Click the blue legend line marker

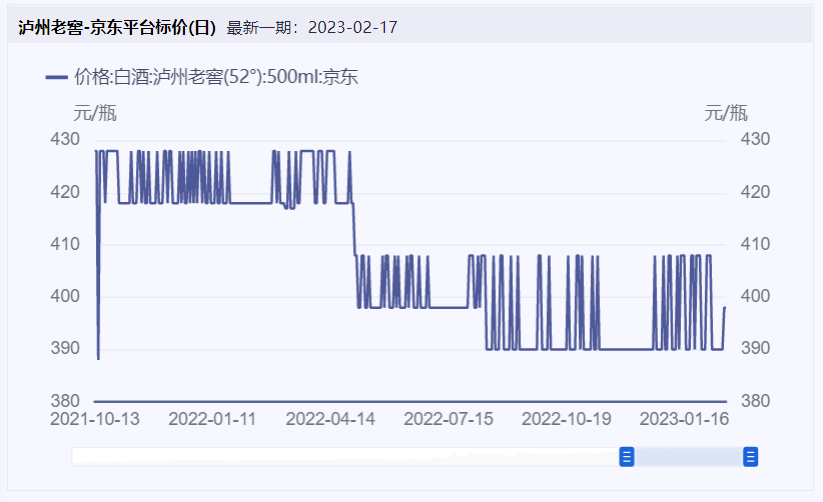(x=57, y=77)
